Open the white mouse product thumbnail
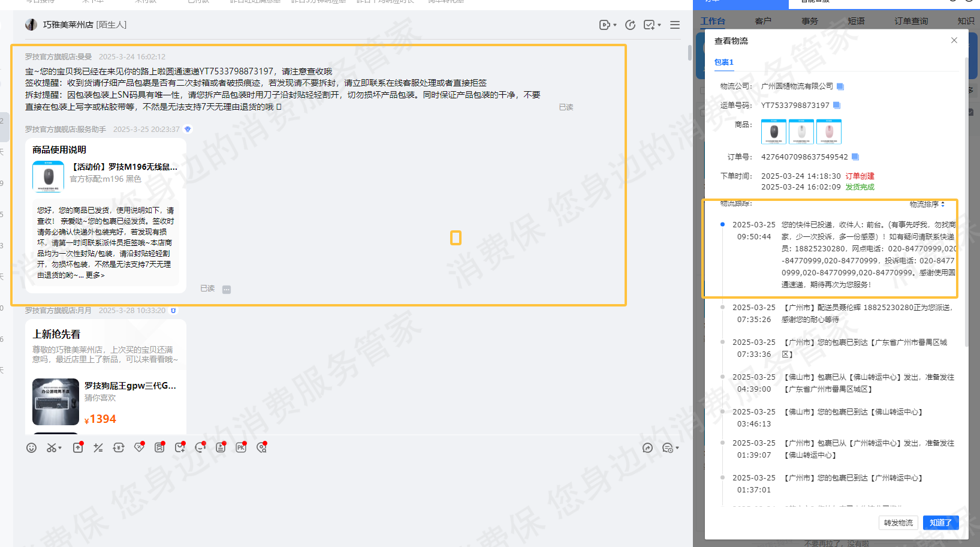Screen dimensions: 980x547 point(801,131)
